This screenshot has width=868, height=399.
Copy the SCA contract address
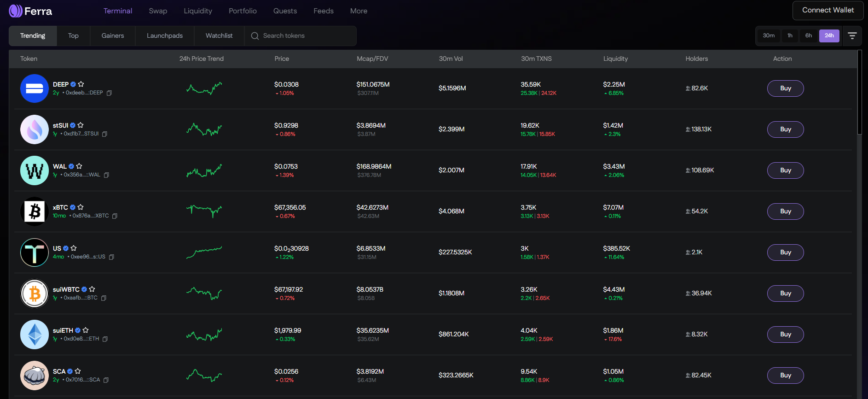[106, 380]
